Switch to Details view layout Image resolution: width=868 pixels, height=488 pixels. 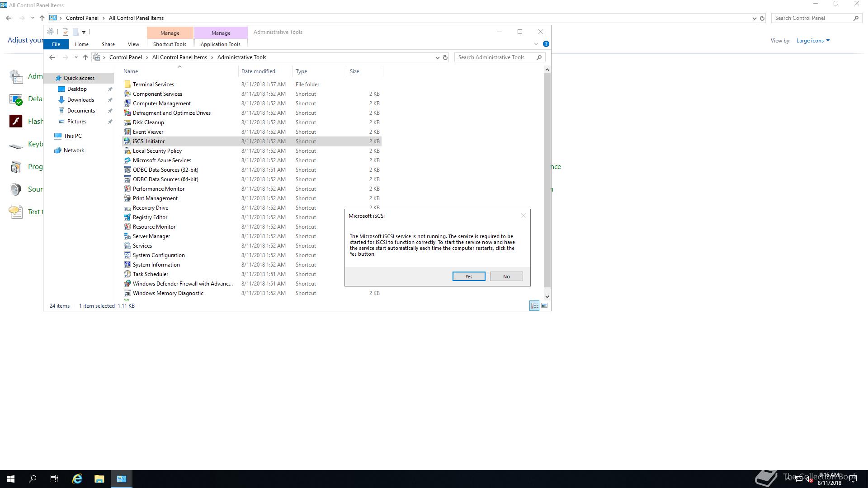click(534, 306)
